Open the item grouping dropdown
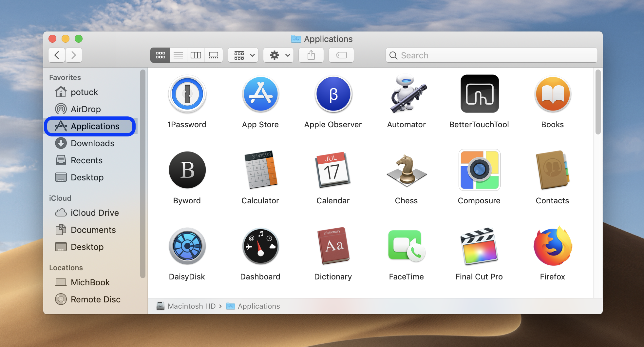This screenshot has height=347, width=644. [x=243, y=55]
